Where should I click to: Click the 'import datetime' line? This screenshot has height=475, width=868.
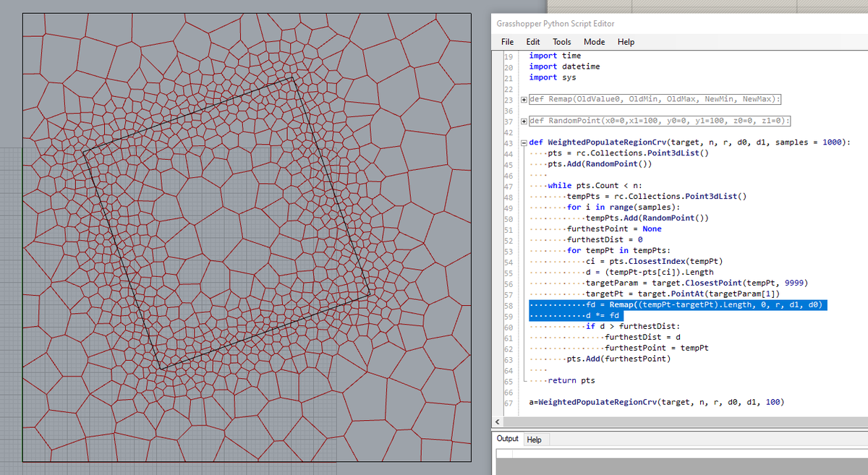tap(564, 67)
